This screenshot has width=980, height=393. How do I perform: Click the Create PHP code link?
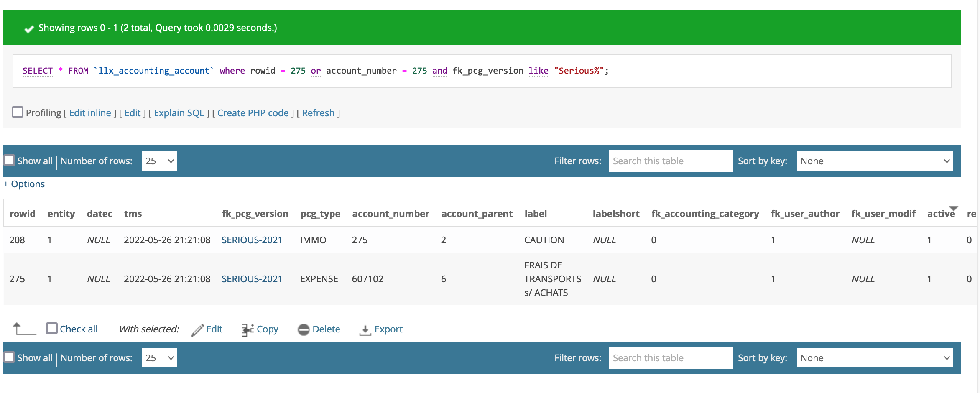[x=253, y=113]
